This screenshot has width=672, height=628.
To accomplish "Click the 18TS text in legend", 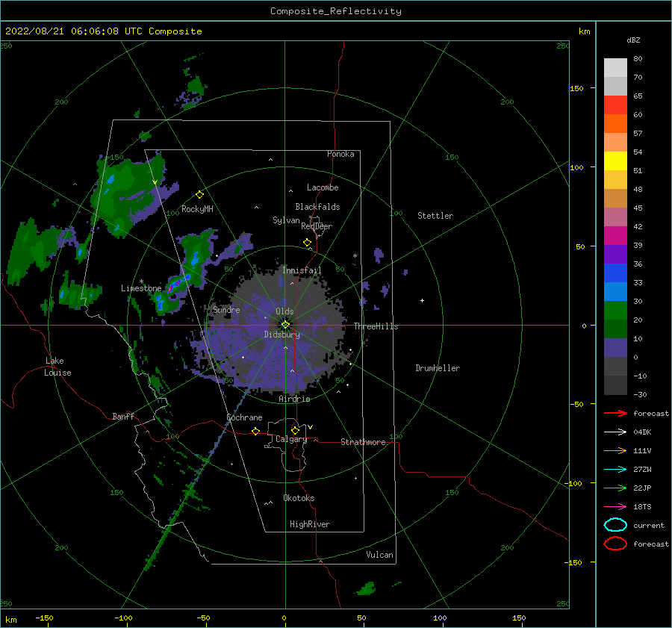I will tap(642, 507).
